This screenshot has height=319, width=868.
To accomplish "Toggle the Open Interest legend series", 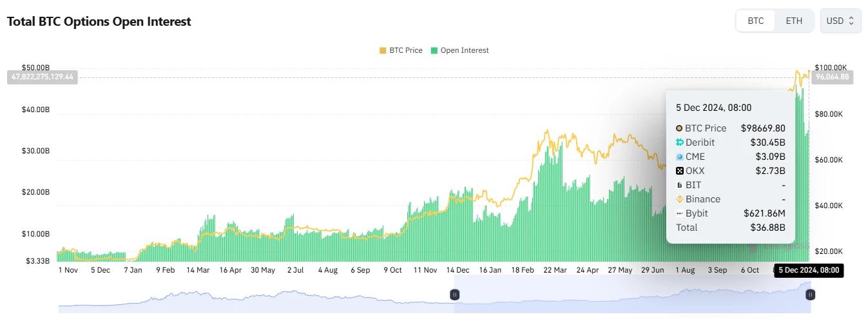I will tap(464, 50).
